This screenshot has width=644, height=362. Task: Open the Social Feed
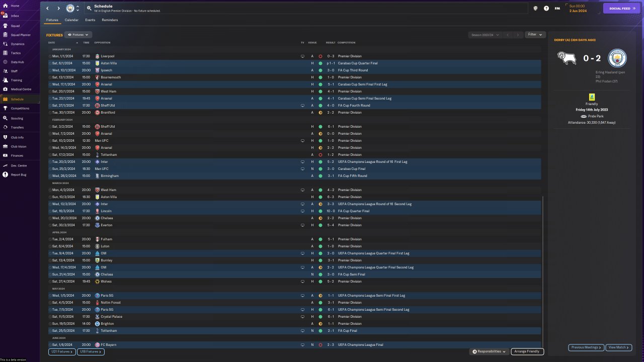[x=622, y=8]
